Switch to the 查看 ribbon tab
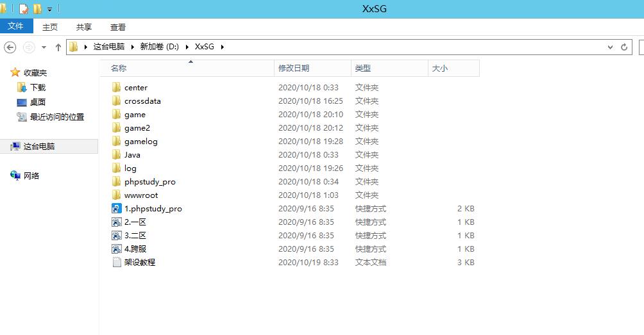This screenshot has height=335, width=644. coord(118,27)
